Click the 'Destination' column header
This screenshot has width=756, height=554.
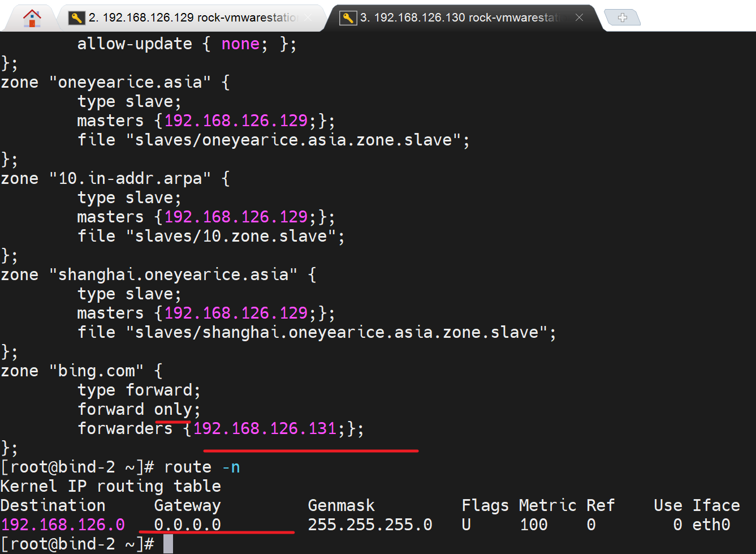[x=53, y=506]
